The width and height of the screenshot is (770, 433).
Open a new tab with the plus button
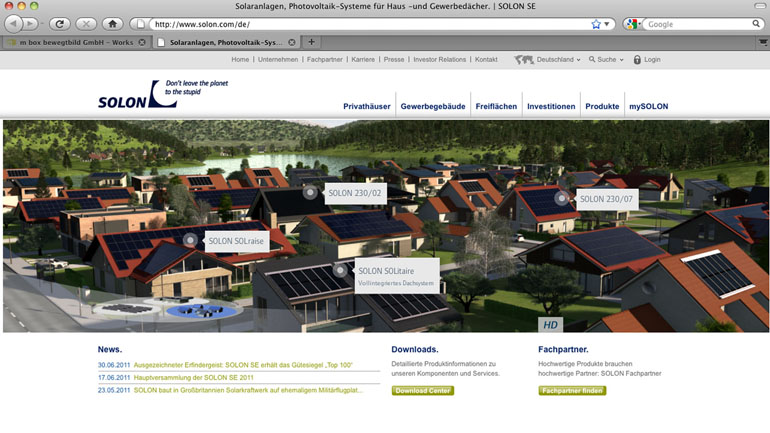click(311, 42)
